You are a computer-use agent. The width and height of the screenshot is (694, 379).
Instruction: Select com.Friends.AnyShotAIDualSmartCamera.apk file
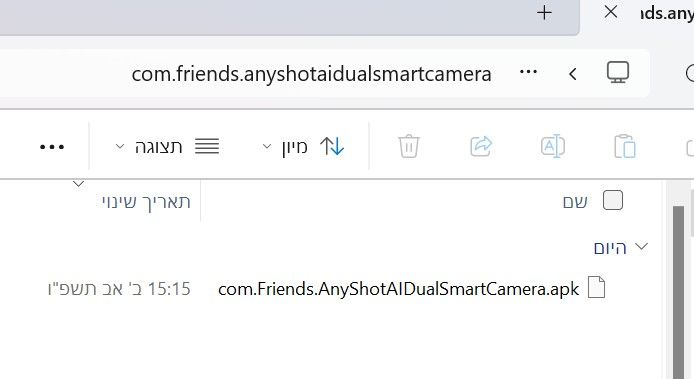tap(398, 289)
